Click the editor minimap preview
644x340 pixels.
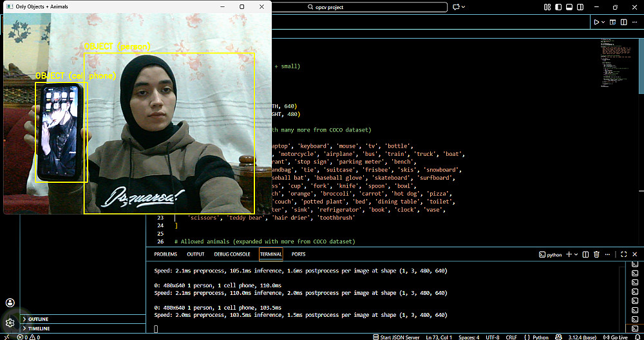pyautogui.click(x=618, y=62)
